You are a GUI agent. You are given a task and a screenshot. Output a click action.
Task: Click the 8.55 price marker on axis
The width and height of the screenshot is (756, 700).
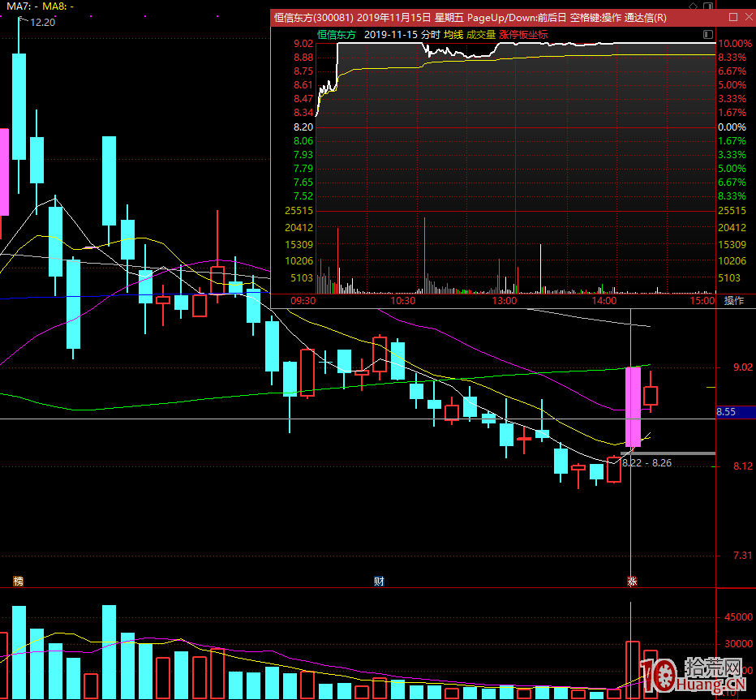[x=726, y=412]
